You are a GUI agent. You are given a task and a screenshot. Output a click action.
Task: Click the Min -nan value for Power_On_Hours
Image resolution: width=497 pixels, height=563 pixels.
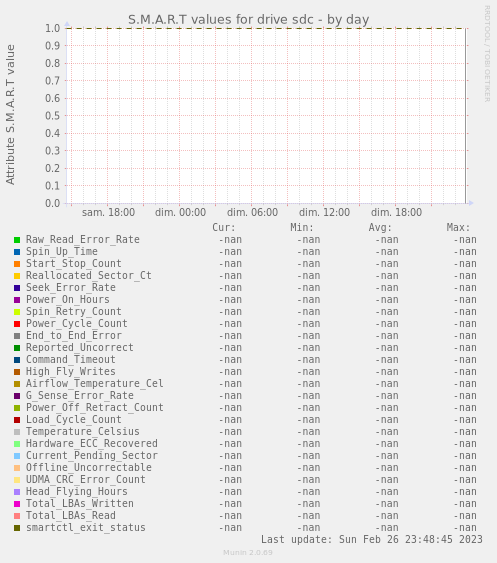click(308, 300)
